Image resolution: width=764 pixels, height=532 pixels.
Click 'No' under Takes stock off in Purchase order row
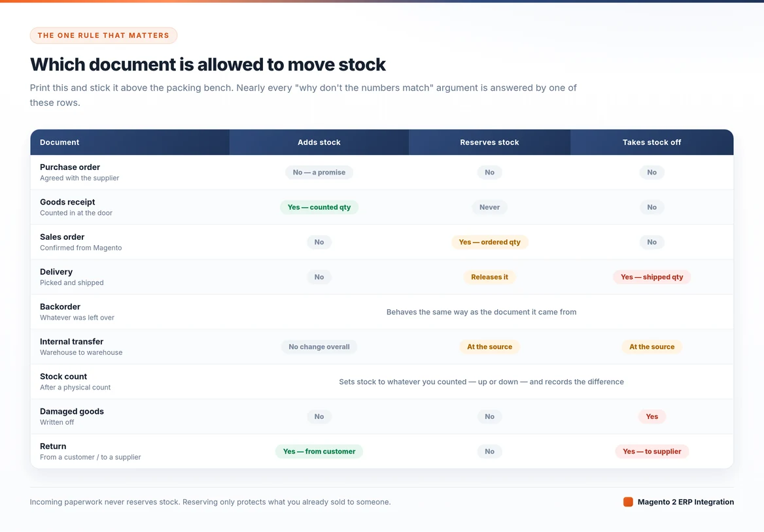(652, 173)
